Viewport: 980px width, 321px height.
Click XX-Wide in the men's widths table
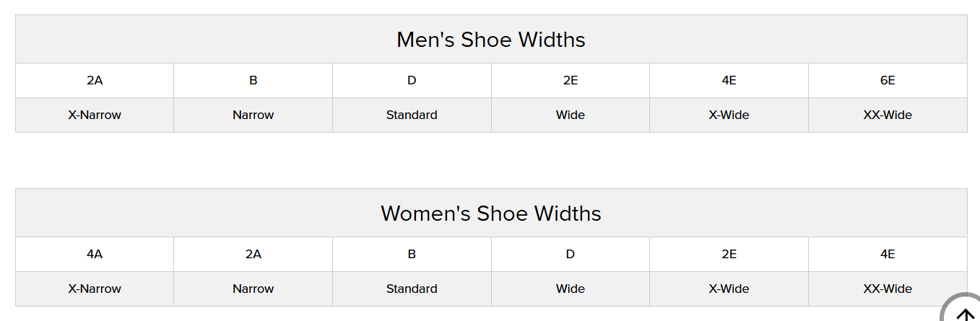tap(888, 115)
